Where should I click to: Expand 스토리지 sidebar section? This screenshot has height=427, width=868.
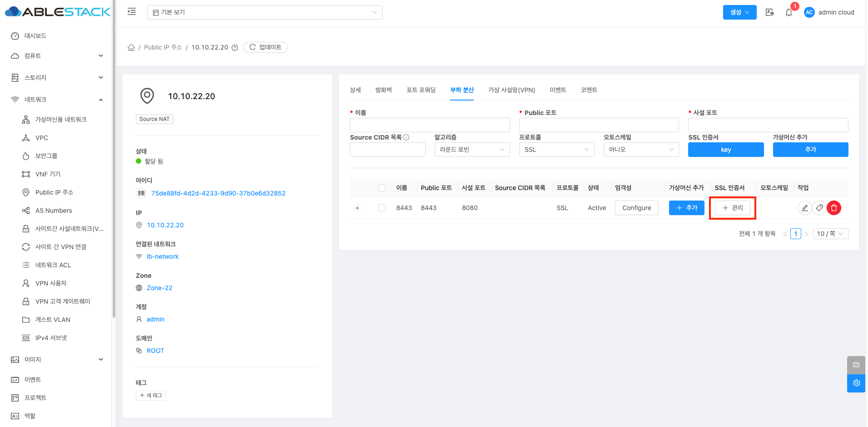click(57, 78)
